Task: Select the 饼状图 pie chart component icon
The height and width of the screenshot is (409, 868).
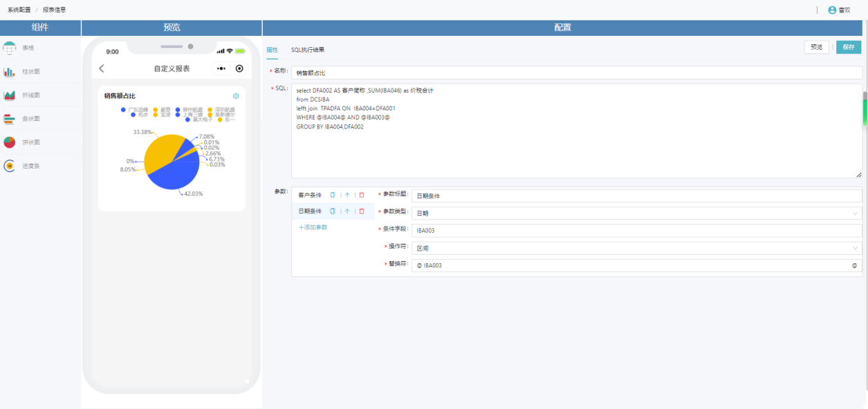Action: tap(9, 142)
